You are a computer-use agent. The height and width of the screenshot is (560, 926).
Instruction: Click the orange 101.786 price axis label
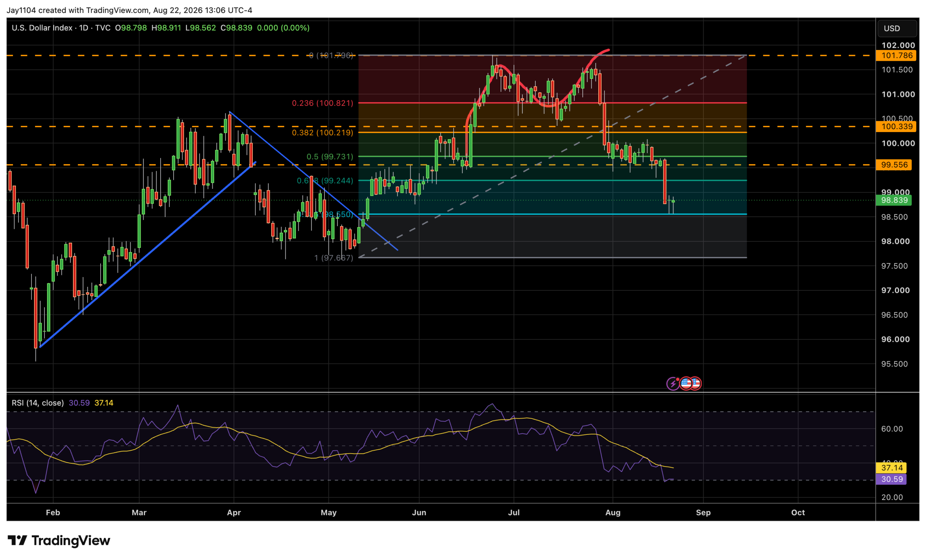[x=897, y=56]
